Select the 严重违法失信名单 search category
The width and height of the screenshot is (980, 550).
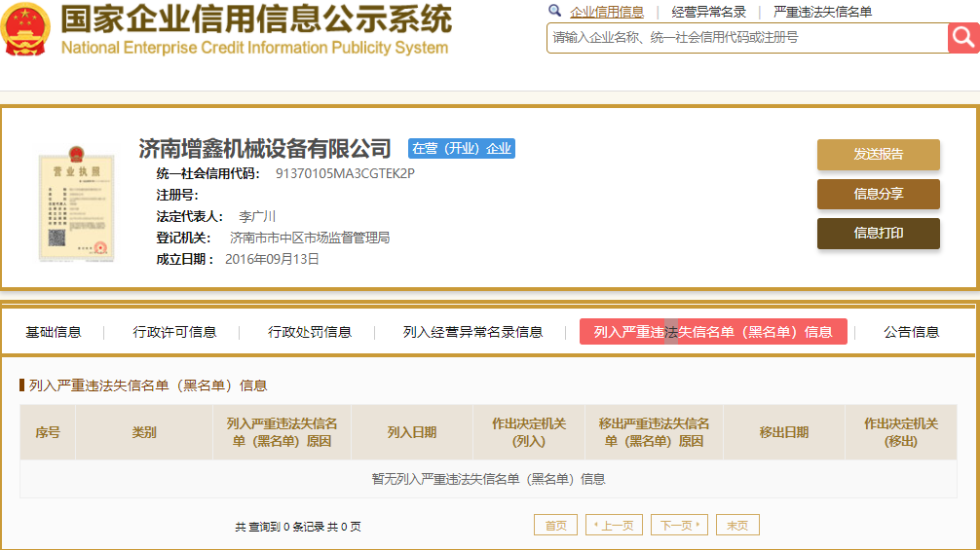point(822,13)
